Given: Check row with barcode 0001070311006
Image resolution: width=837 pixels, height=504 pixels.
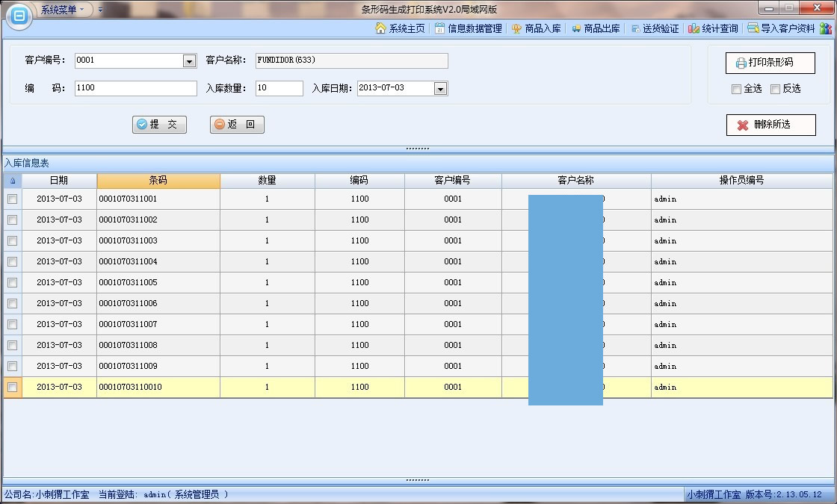Looking at the screenshot, I should (12, 303).
